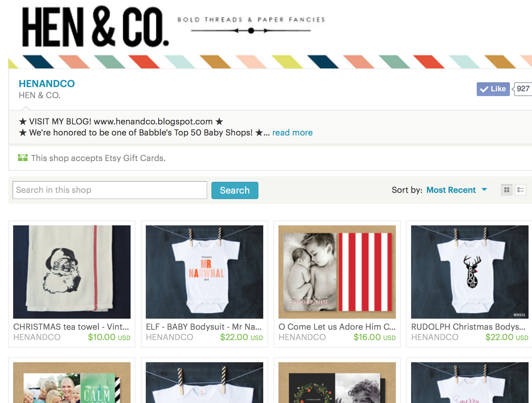Open the HENANDCO shop name link
The image size is (532, 403).
[47, 84]
